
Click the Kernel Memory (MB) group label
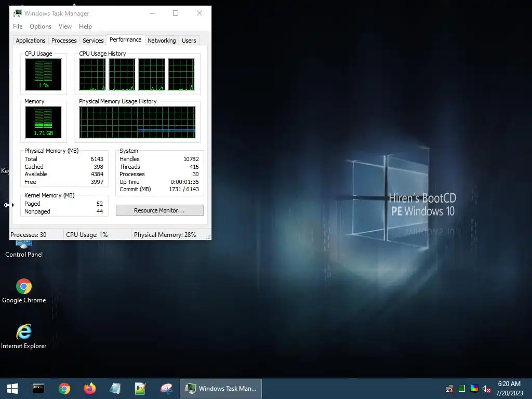click(49, 195)
